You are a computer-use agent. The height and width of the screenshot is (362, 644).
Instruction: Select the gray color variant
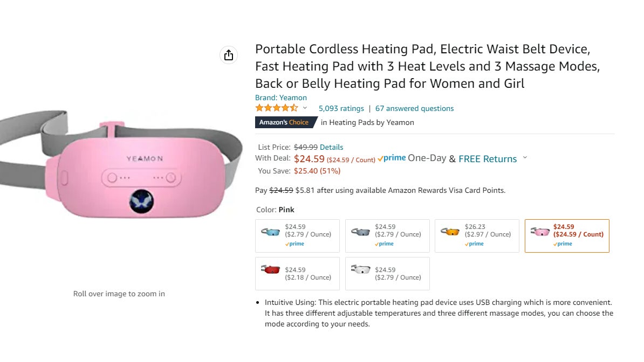point(386,235)
